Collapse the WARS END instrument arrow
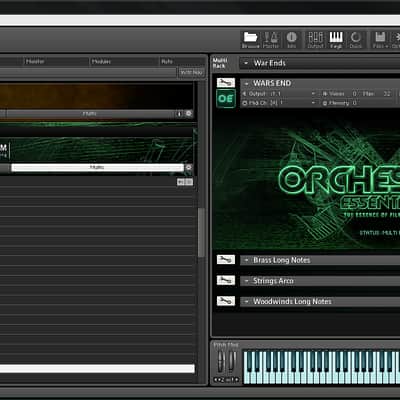The height and width of the screenshot is (400, 400). pyautogui.click(x=246, y=84)
